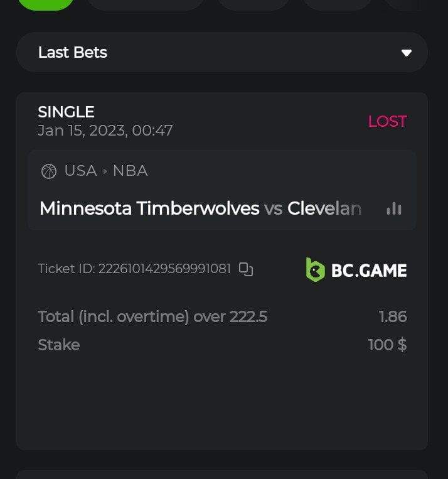Image resolution: width=448 pixels, height=479 pixels.
Task: Copy the ticket ID with copy icon
Action: 246,269
